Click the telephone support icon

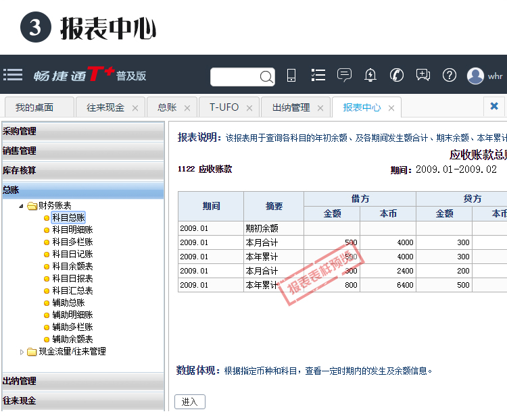tap(397, 75)
